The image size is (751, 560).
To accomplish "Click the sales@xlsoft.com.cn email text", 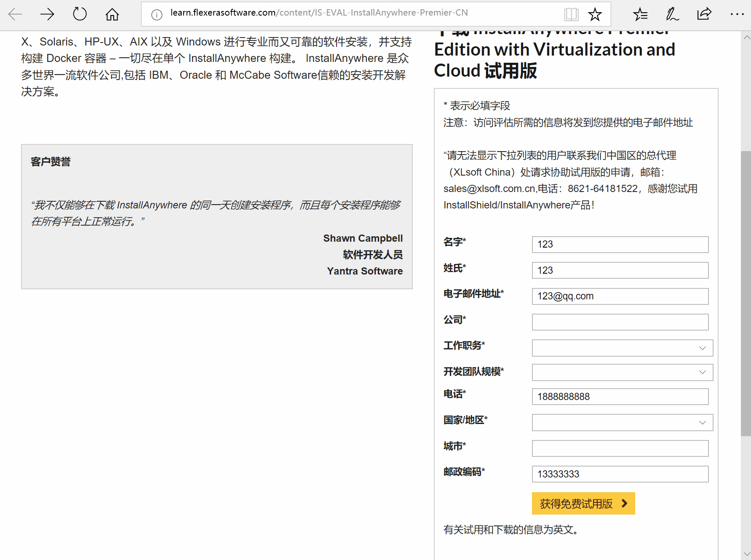I will click(489, 189).
